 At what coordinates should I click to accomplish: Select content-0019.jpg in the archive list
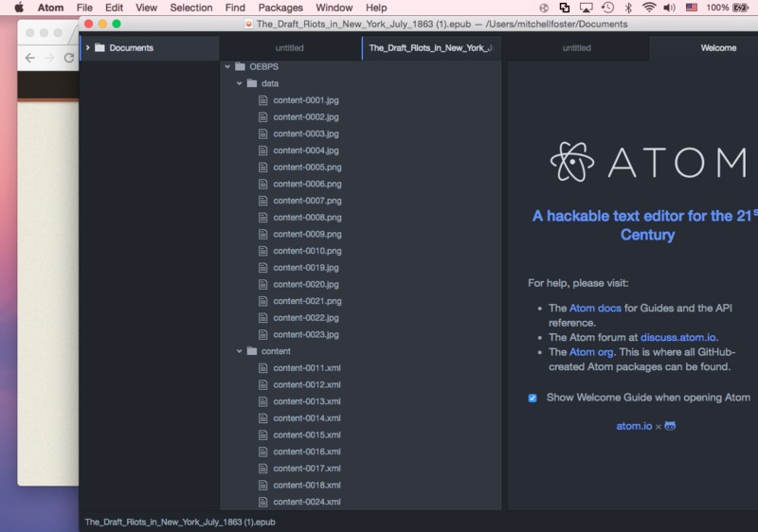coord(306,268)
